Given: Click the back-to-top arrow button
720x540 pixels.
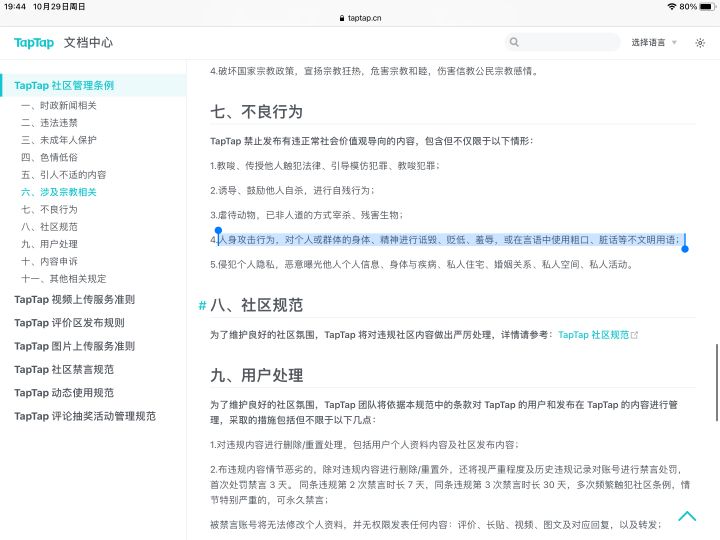Looking at the screenshot, I should pos(687,516).
